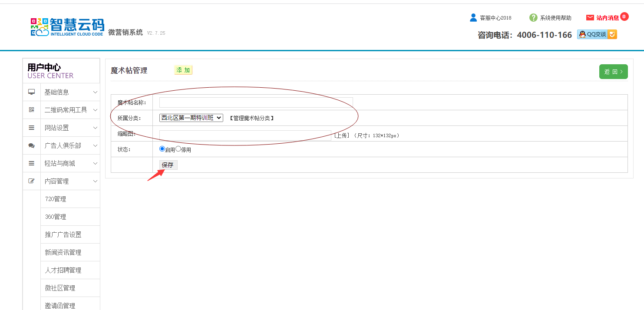Click the QQ交谈 penguin chat icon

tap(583, 34)
